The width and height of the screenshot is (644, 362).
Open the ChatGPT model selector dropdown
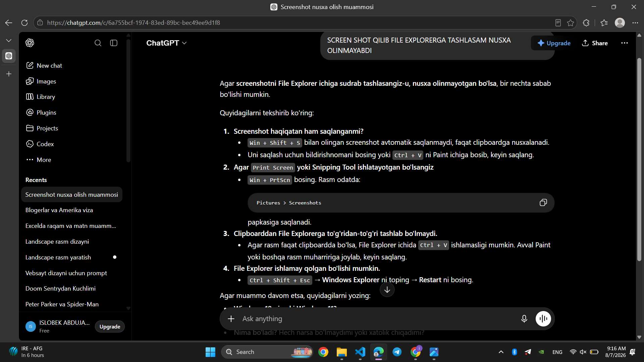tap(166, 43)
